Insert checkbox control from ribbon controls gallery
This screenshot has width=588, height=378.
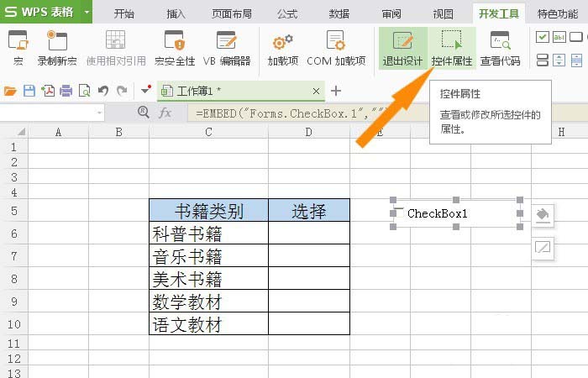tap(543, 37)
